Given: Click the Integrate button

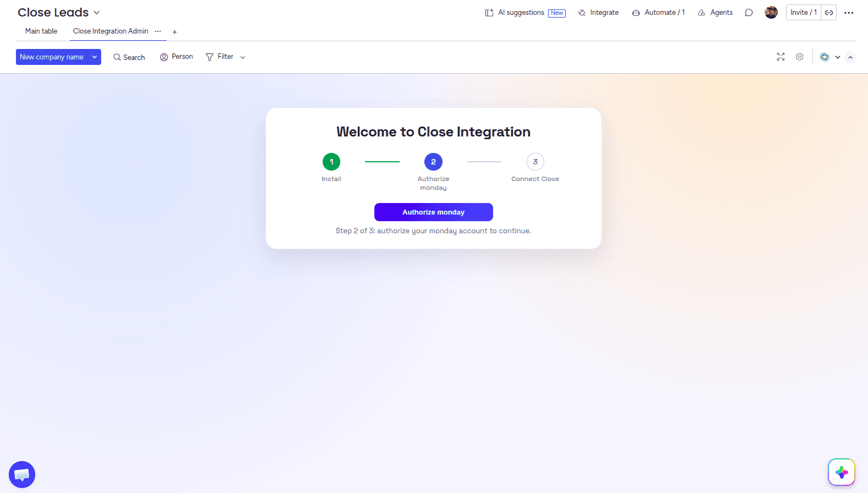Looking at the screenshot, I should (598, 13).
